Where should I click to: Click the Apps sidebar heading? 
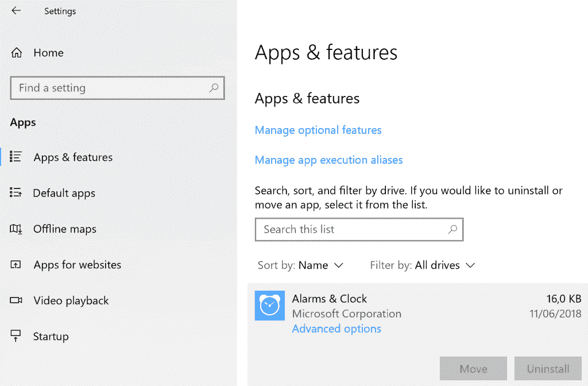pos(23,123)
